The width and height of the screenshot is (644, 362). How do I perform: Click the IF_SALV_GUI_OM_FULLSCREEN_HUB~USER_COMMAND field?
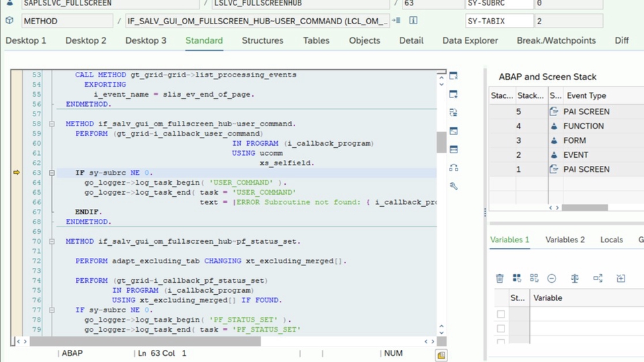tap(257, 21)
